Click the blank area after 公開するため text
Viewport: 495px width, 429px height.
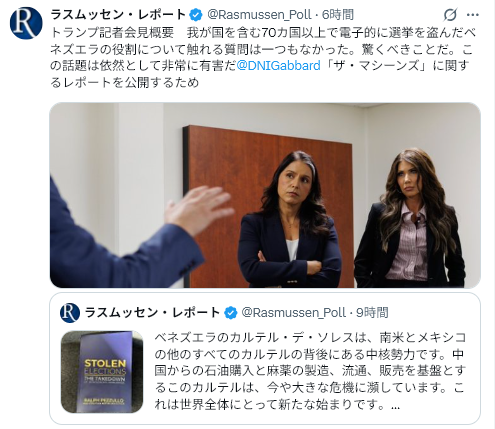333,82
